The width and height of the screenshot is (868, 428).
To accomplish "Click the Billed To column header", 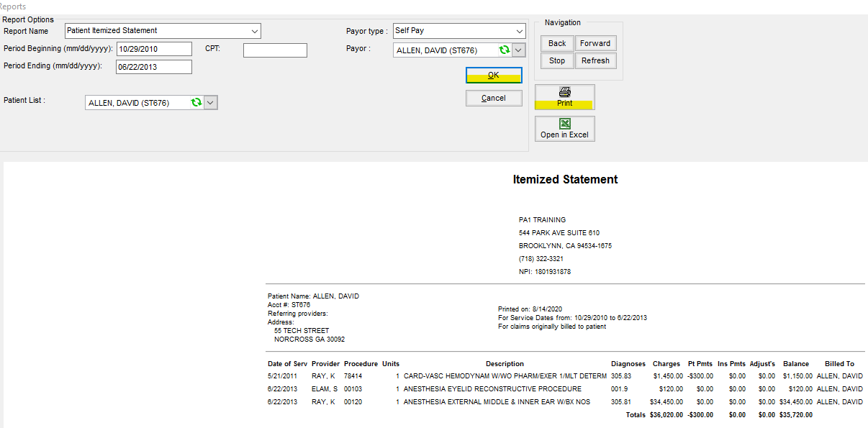I will click(x=840, y=364).
